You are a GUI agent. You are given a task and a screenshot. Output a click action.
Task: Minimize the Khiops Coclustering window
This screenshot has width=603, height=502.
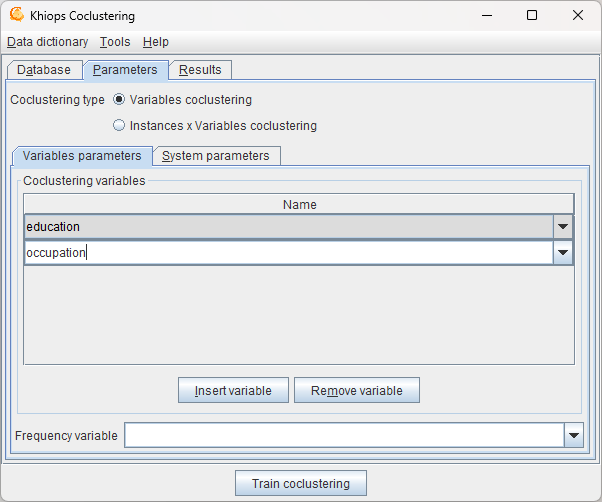click(x=487, y=15)
